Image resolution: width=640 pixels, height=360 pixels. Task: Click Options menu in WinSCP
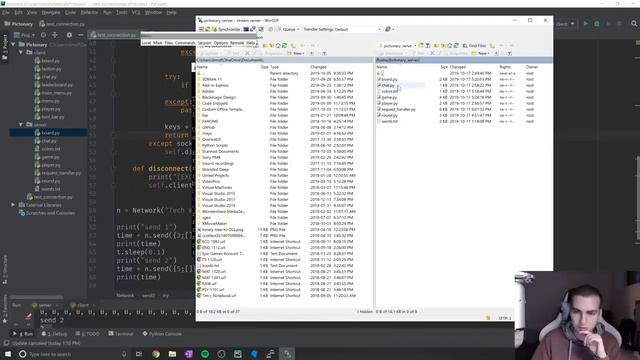(220, 43)
